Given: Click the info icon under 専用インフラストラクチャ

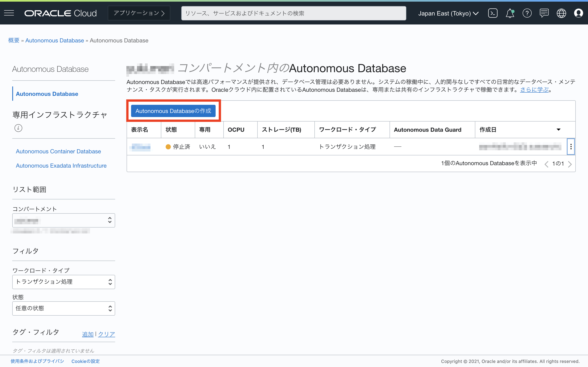Looking at the screenshot, I should coord(18,128).
